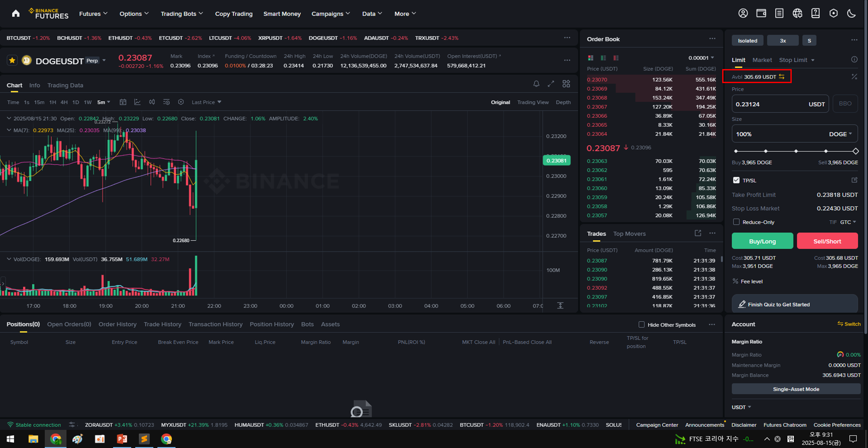The image size is (868, 448).
Task: Open the chart date-range calendar icon
Action: [123, 102]
